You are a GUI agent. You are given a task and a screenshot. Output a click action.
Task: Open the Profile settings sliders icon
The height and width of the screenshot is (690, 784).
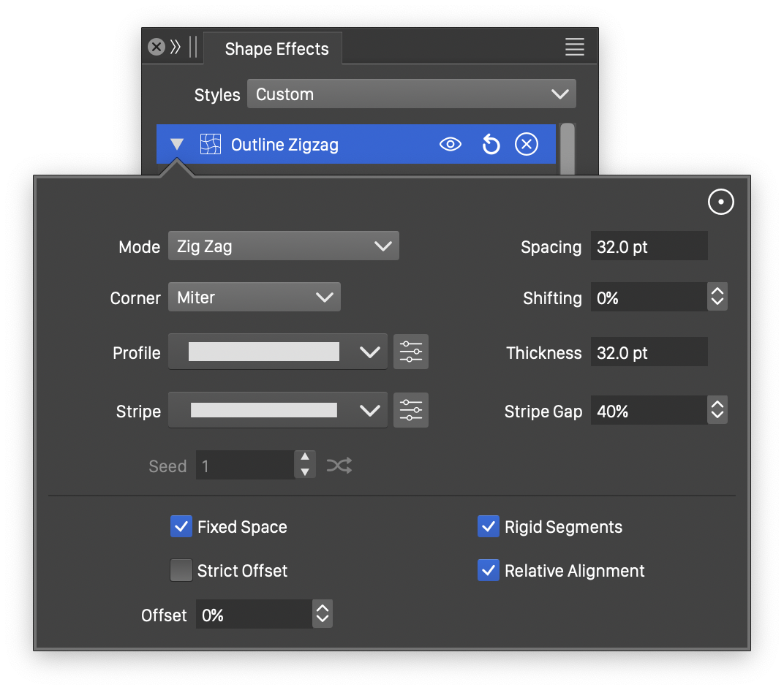(x=411, y=352)
